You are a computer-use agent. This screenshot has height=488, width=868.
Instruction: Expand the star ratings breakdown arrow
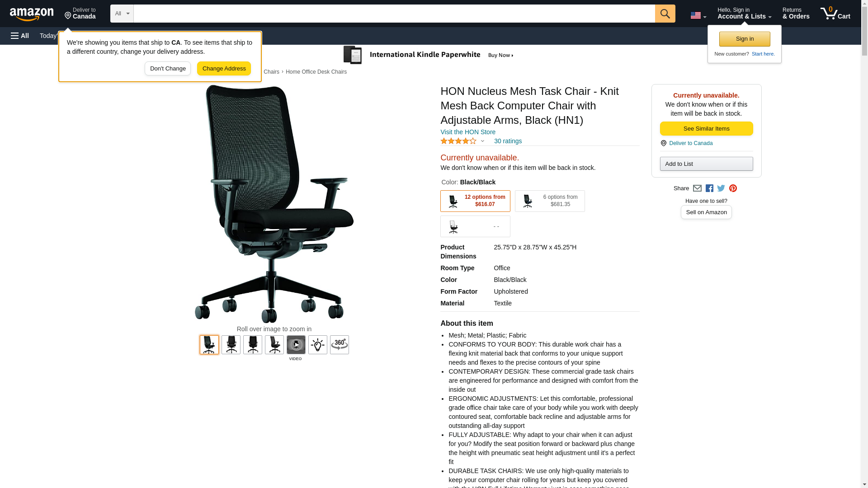click(x=482, y=141)
